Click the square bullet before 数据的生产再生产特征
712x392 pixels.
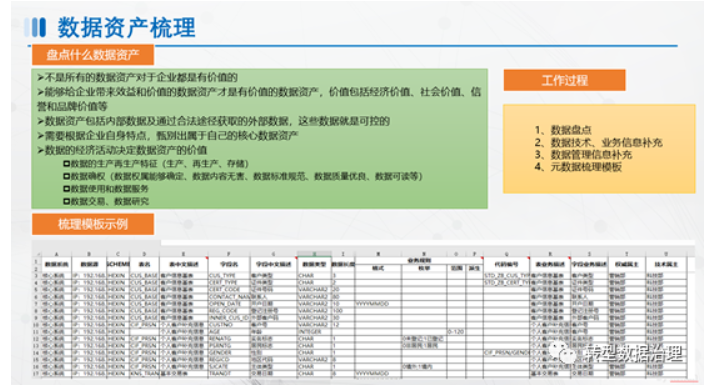(x=66, y=164)
